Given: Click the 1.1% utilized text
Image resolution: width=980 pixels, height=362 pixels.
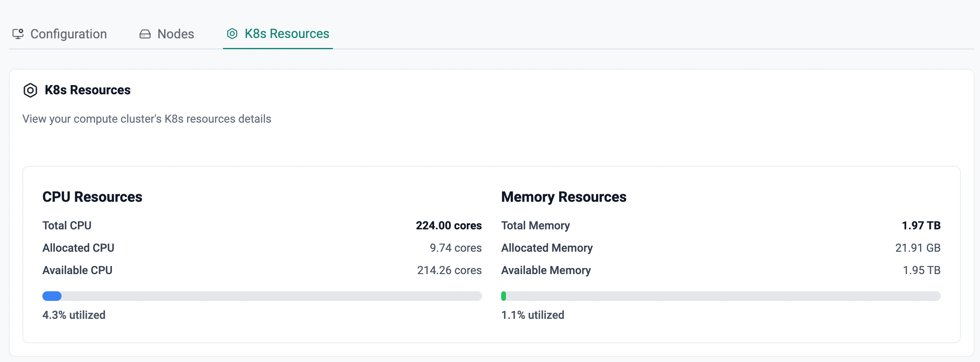Looking at the screenshot, I should 532,315.
